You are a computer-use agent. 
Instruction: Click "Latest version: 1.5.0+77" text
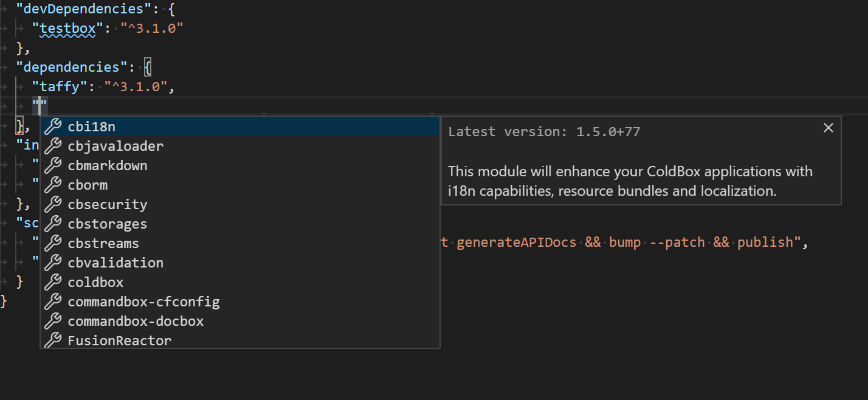[544, 131]
